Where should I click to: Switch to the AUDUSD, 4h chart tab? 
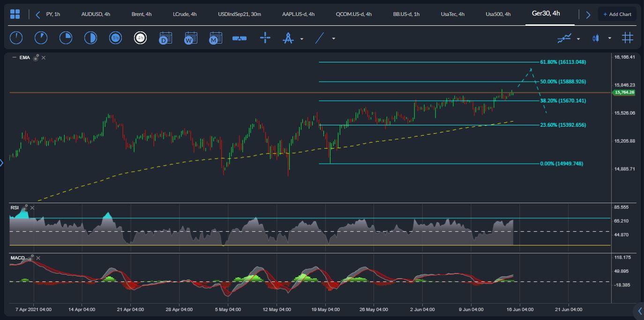point(96,14)
